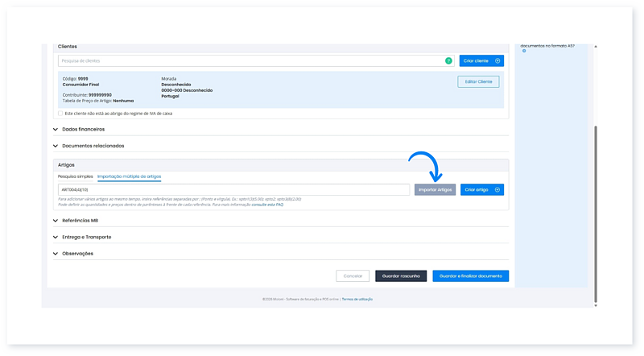Click the blue info icon in right sidebar

click(x=523, y=51)
